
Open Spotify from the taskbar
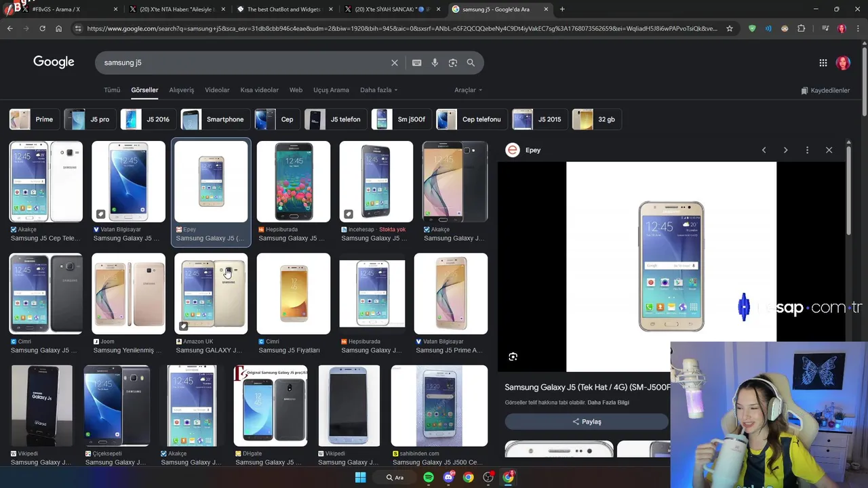[429, 477]
